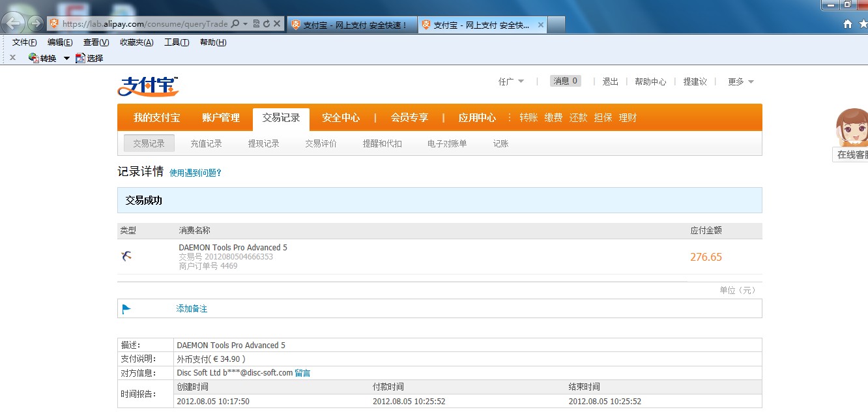The image size is (868, 414).
Task: Click the 退出 logout link
Action: tap(611, 81)
